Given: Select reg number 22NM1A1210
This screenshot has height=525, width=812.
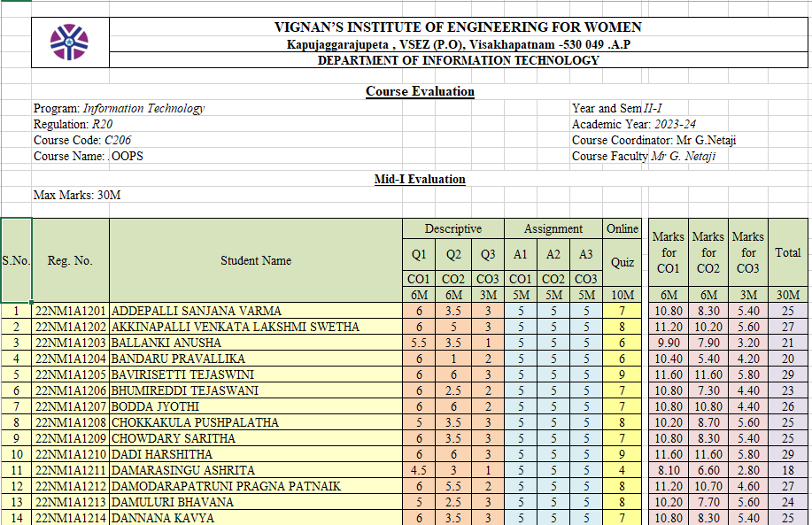Looking at the screenshot, I should [x=71, y=454].
